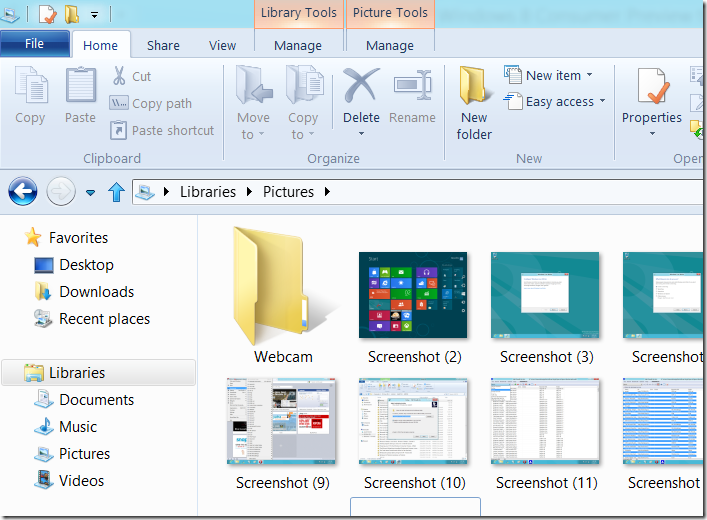Switch to the Home ribbon tab
Viewport: 707px width, 520px height.
[x=101, y=45]
